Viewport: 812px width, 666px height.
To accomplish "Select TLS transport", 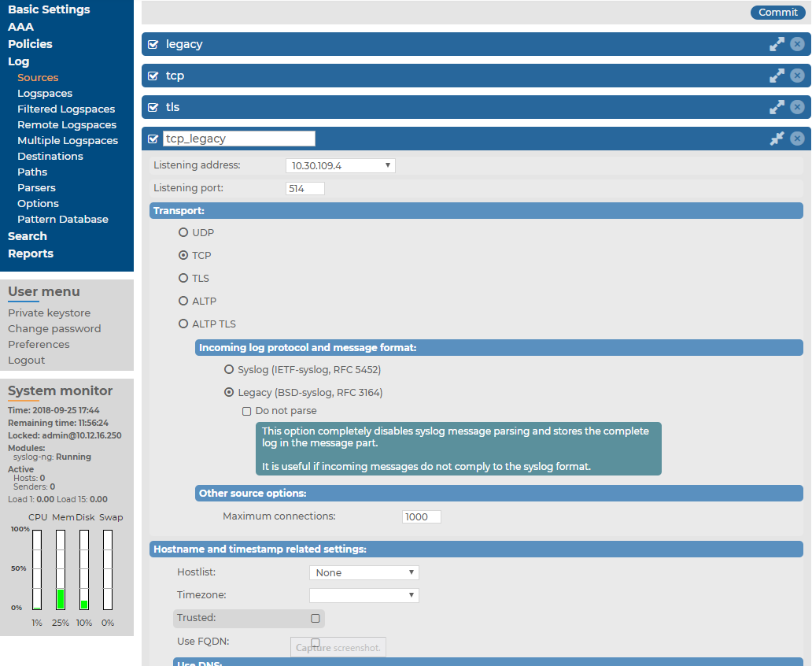I will 183,278.
